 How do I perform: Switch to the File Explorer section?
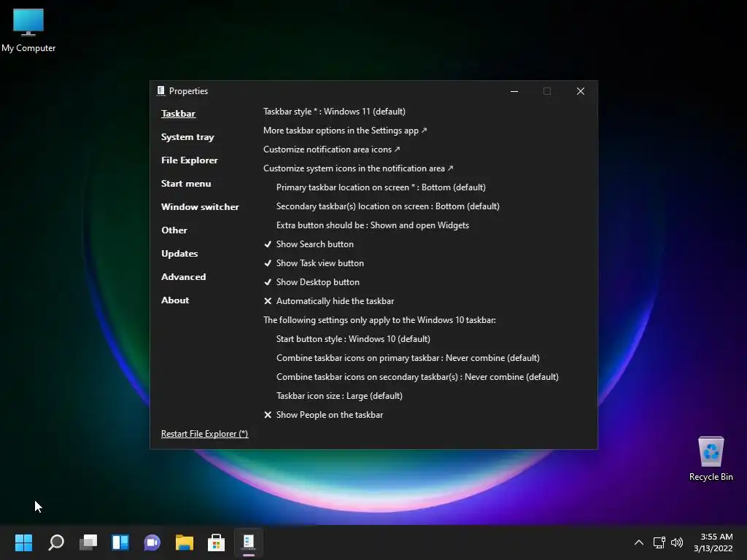[190, 160]
